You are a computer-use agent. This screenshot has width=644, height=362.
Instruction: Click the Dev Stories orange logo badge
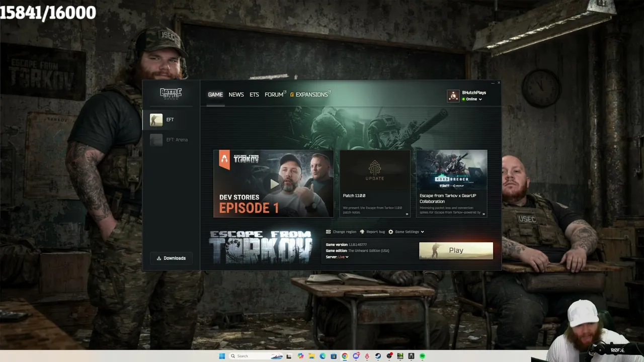tap(224, 159)
